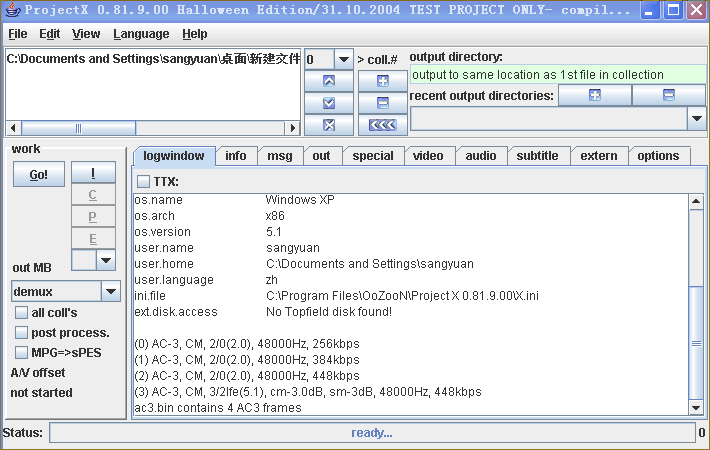
Task: Open the Help menu
Action: coord(195,34)
